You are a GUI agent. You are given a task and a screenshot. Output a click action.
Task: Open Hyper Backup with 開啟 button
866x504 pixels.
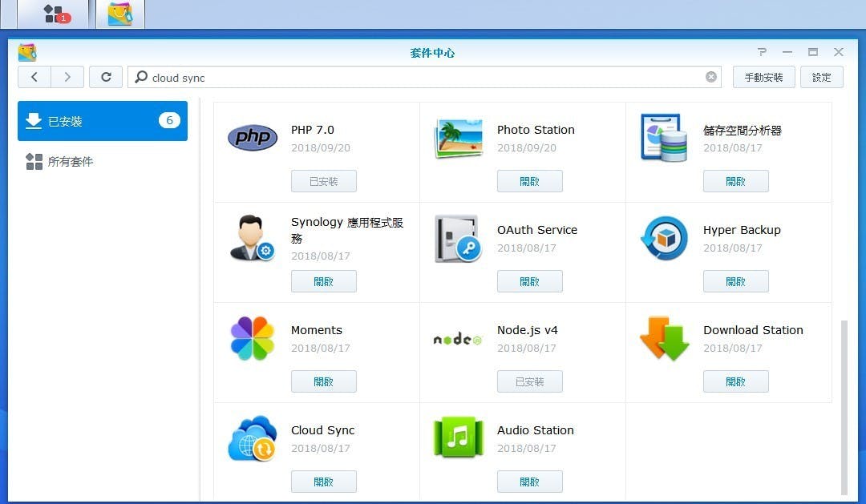coord(735,281)
